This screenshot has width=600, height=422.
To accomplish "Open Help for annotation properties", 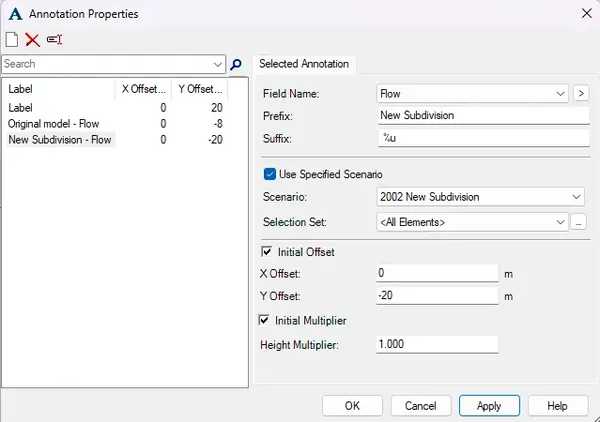I will point(558,406).
